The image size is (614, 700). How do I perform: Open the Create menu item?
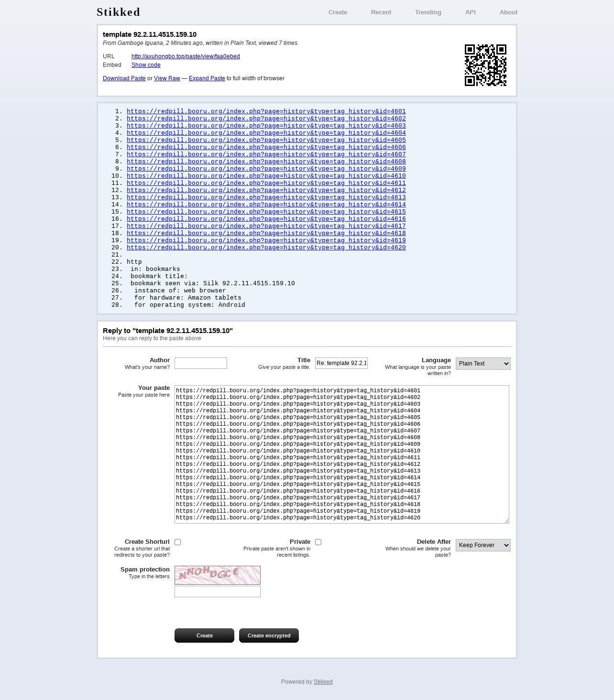pos(338,12)
